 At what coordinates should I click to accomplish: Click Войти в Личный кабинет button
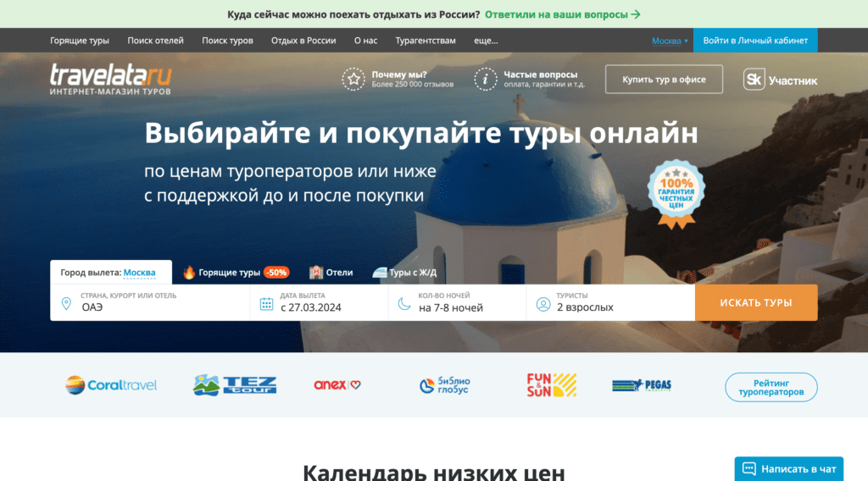pos(755,41)
